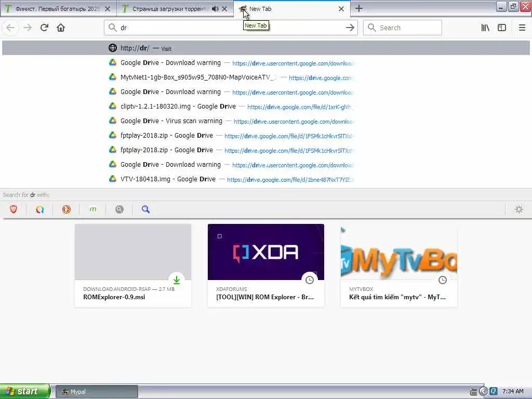Click the Go arrow in address bar
Screen dimensions: 532x399
[x=350, y=28]
